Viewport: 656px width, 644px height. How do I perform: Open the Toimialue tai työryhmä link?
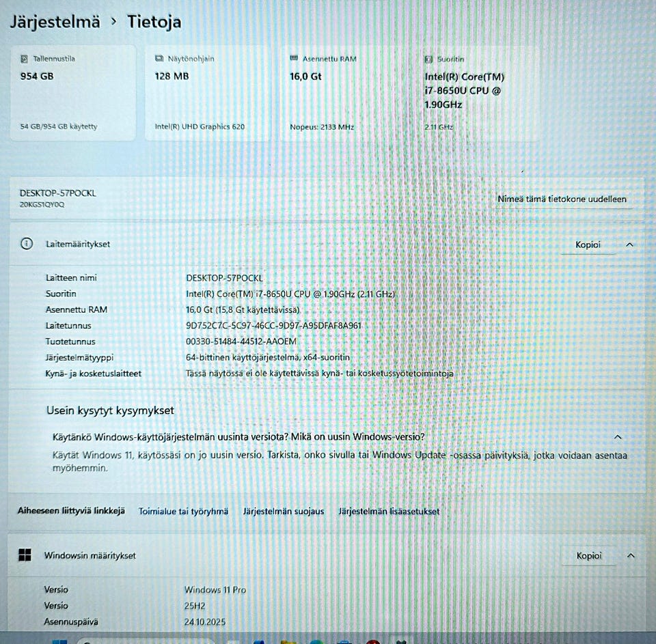pos(183,511)
